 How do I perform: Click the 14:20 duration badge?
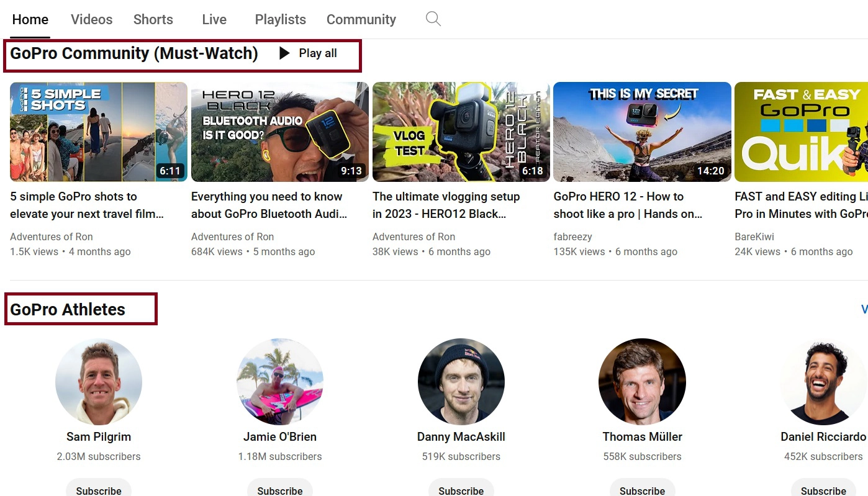(x=711, y=171)
